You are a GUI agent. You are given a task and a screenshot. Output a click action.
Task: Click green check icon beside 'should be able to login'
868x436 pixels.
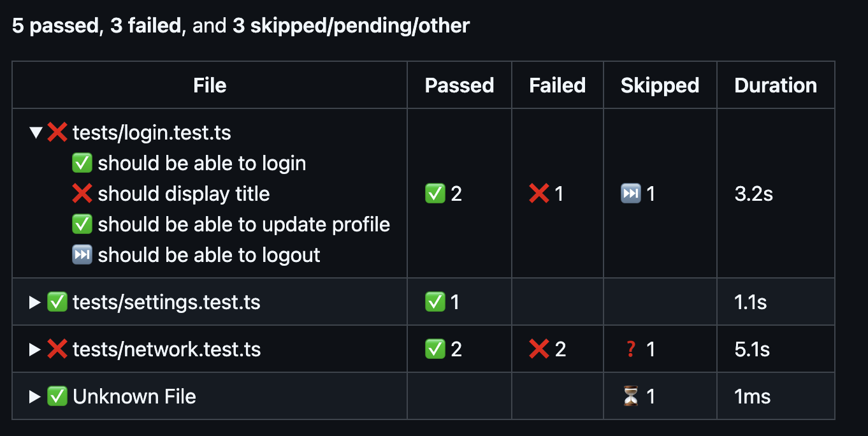pos(82,163)
